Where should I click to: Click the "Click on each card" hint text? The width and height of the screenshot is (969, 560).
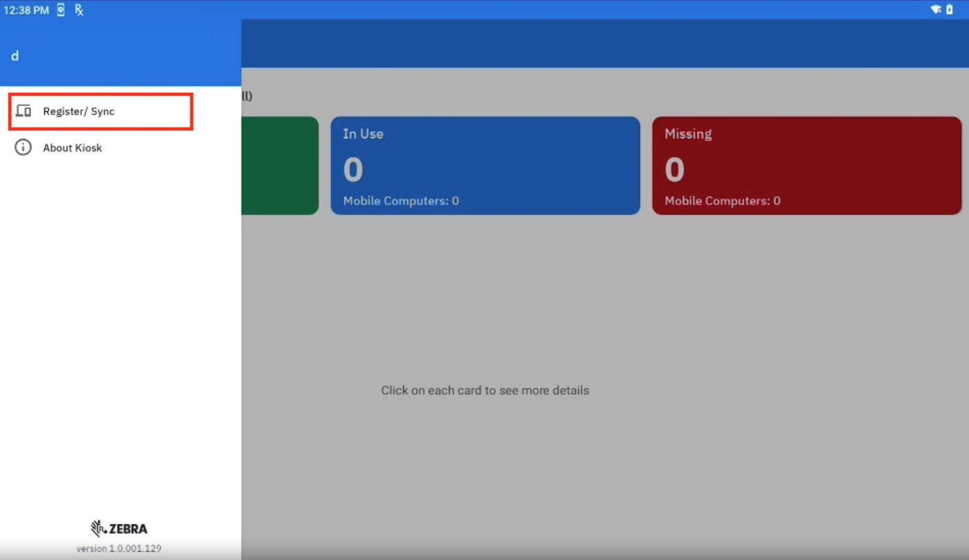point(484,390)
